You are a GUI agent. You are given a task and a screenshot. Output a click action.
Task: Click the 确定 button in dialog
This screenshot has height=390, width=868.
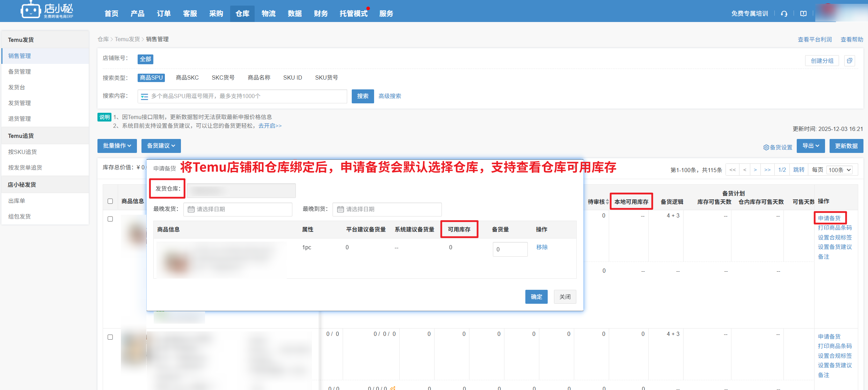[x=536, y=297]
